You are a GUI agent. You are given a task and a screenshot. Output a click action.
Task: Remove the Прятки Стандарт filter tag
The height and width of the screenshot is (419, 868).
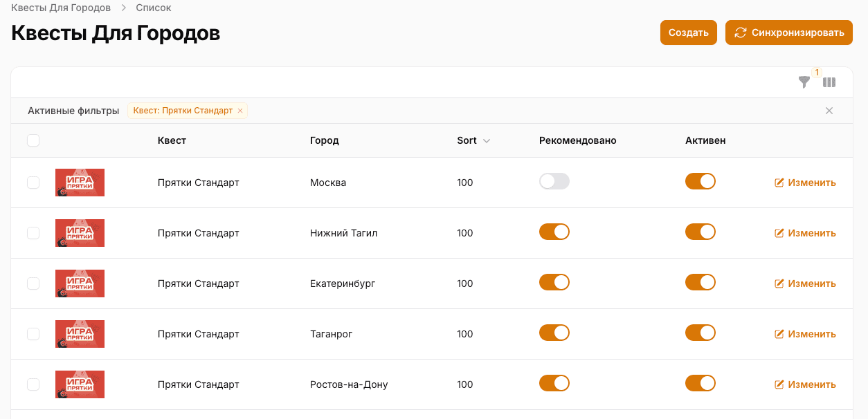point(240,111)
